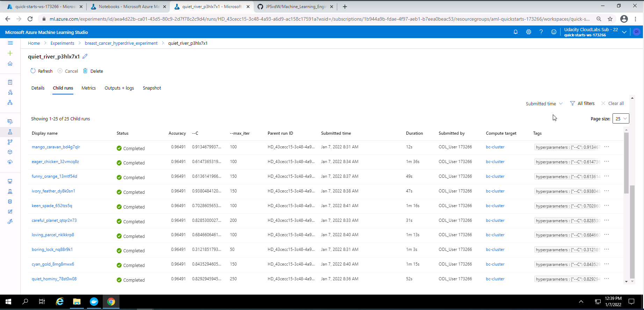Open File Explorer from the taskbar
Viewport: 644px width, 310px height.
point(77,302)
